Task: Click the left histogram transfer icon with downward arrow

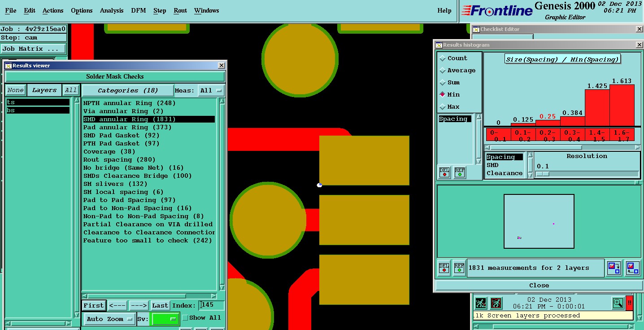Action: point(614,268)
